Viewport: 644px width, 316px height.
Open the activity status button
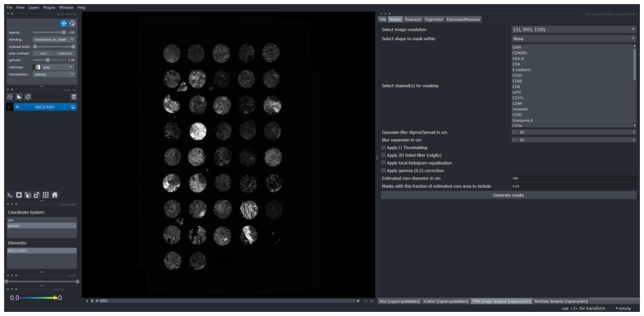[623, 309]
